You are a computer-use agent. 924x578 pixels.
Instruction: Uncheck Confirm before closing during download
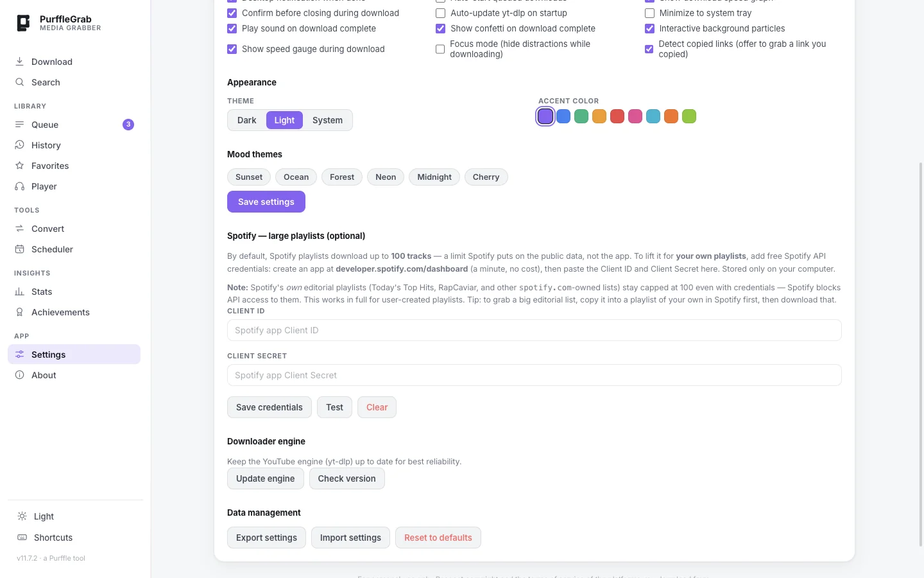(232, 13)
